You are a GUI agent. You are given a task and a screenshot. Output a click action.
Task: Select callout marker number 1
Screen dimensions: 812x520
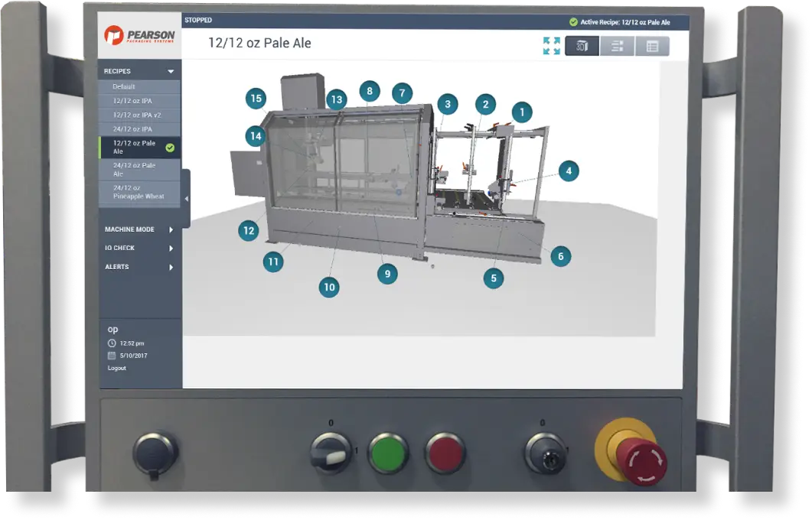522,112
